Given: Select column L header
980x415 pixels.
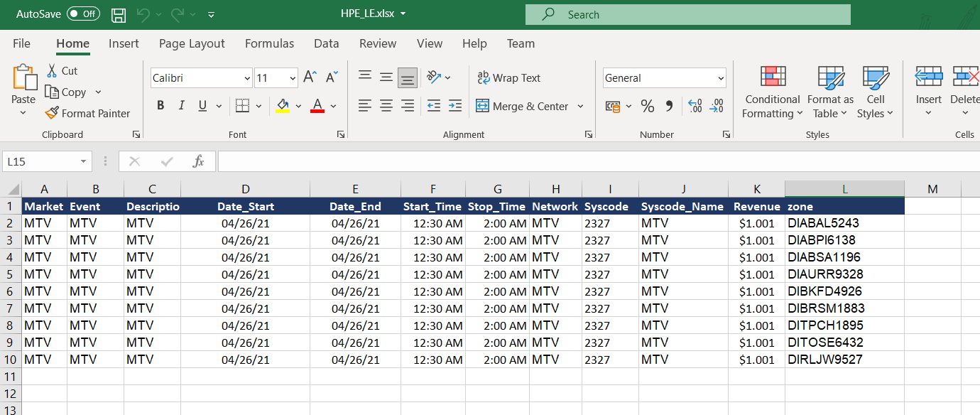Looking at the screenshot, I should point(844,189).
